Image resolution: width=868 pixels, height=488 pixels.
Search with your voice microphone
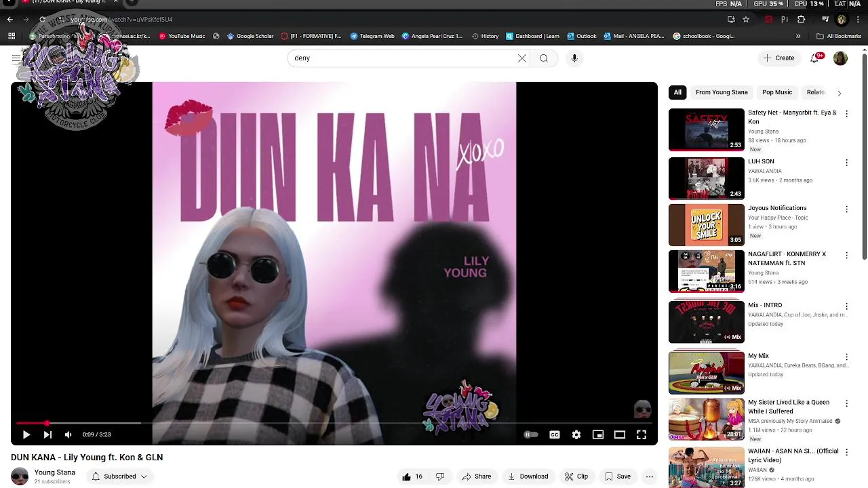pos(574,58)
